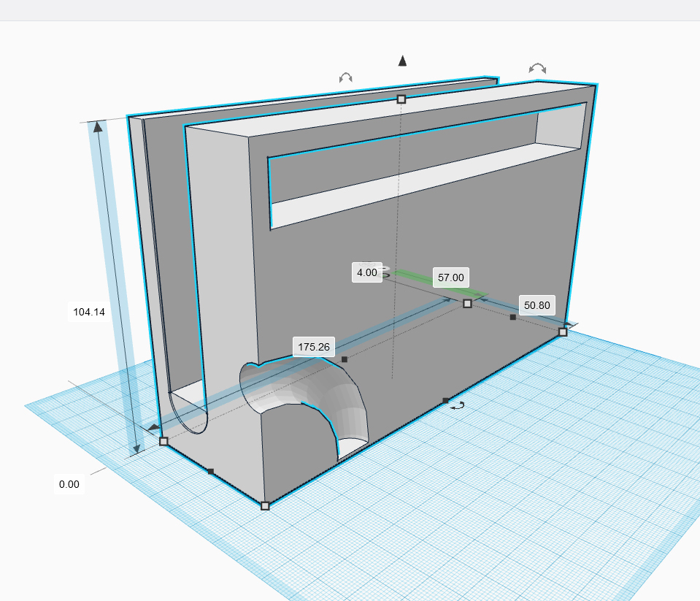
Task: Edit the 175.26 length dimension value
Action: (314, 347)
